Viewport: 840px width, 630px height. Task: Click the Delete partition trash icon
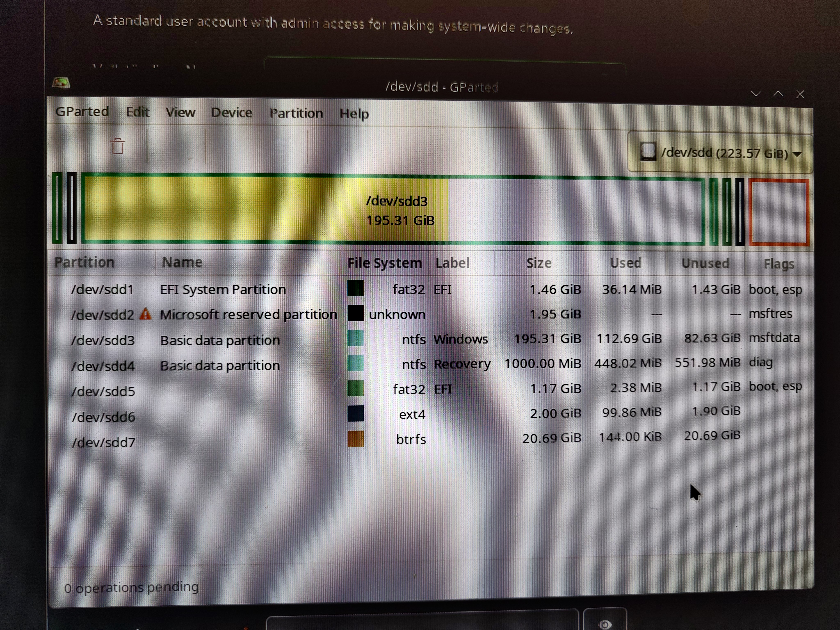click(x=117, y=146)
